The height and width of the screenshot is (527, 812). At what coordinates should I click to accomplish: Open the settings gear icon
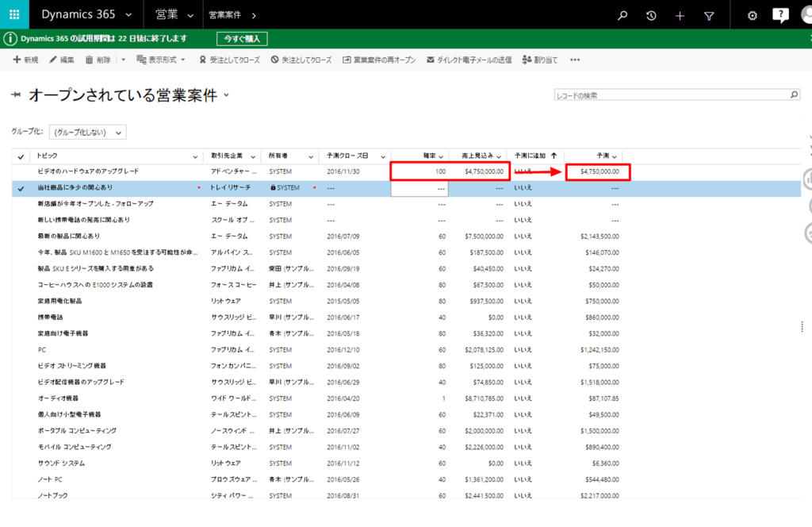point(752,16)
